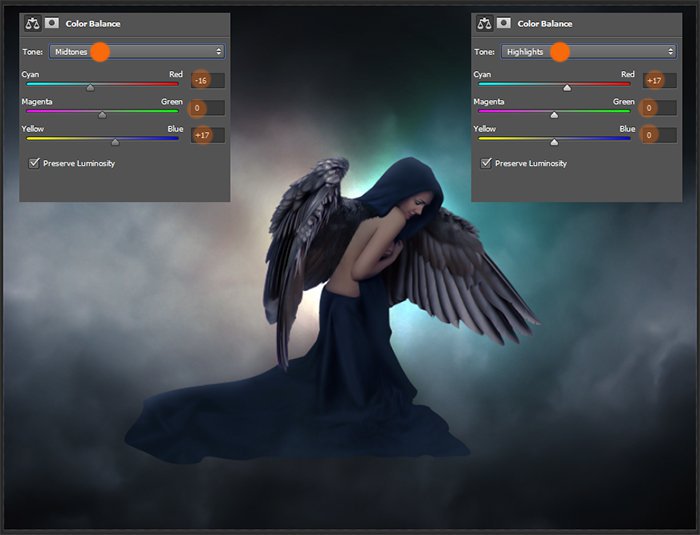Open the Tone dropdown showing Highlights
Image resolution: width=700 pixels, height=535 pixels.
pos(589,51)
